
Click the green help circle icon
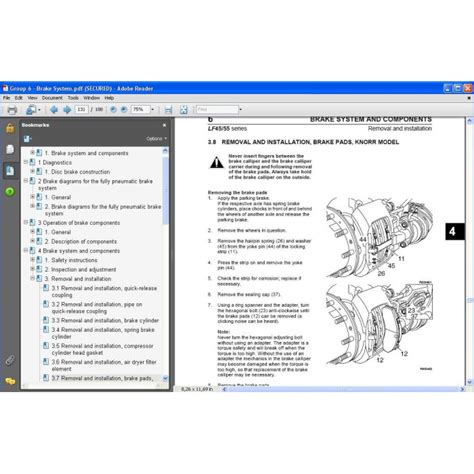10,192
